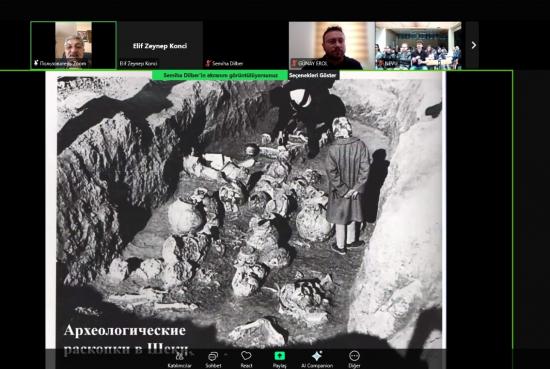Click Günay Erol's muted microphone icon
550x369 pixels.
(x=294, y=63)
